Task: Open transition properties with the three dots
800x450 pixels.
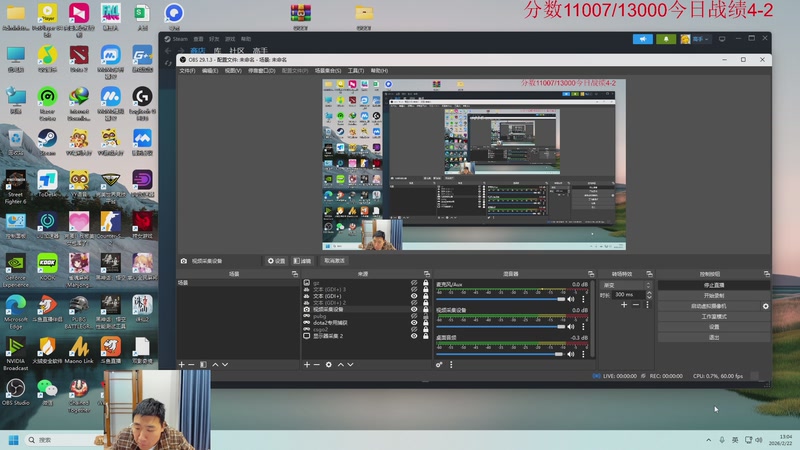Action: 647,305
